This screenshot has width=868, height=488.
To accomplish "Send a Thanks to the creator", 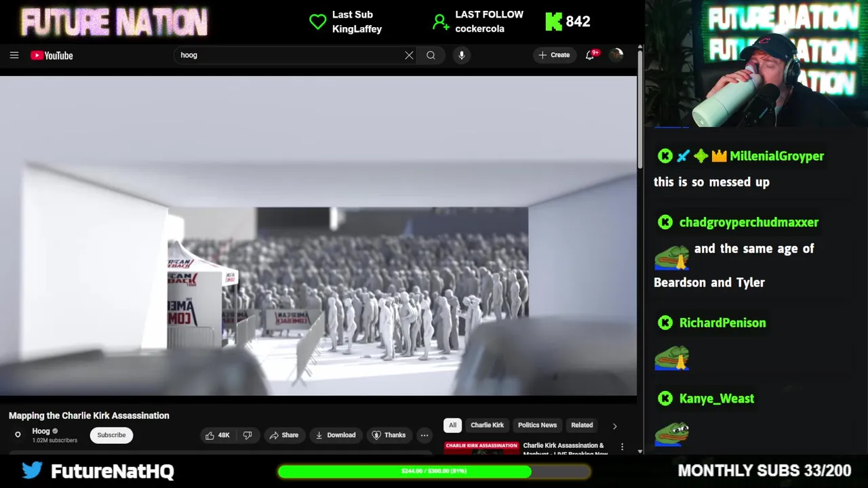I will pyautogui.click(x=389, y=435).
